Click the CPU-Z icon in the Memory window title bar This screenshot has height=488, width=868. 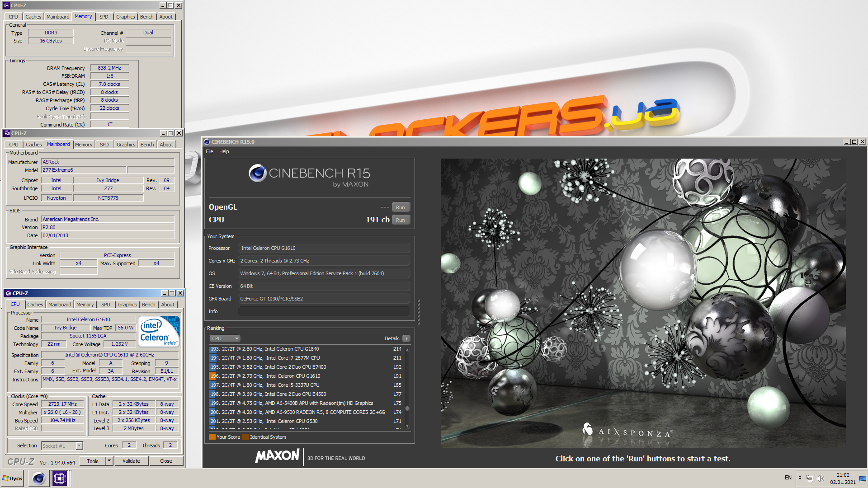coord(6,5)
